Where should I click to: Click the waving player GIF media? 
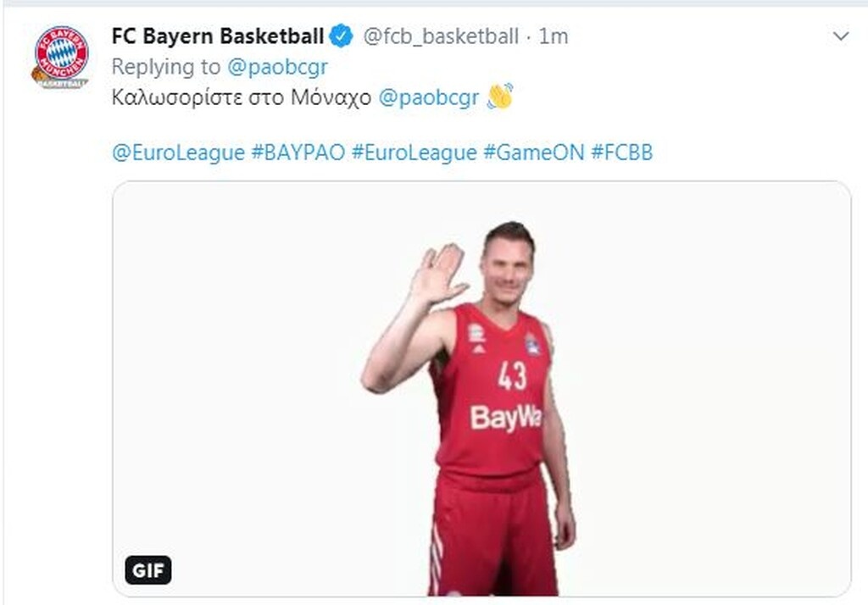click(x=481, y=389)
